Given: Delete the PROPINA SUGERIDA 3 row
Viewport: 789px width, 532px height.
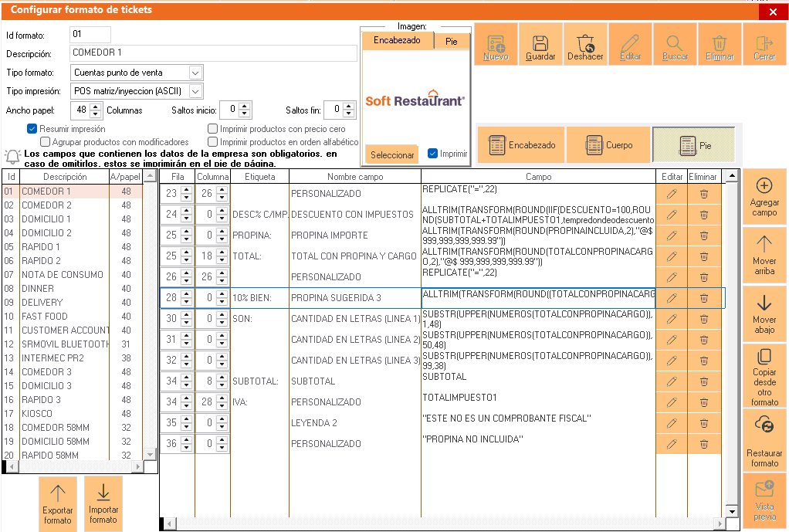Looking at the screenshot, I should click(x=704, y=298).
